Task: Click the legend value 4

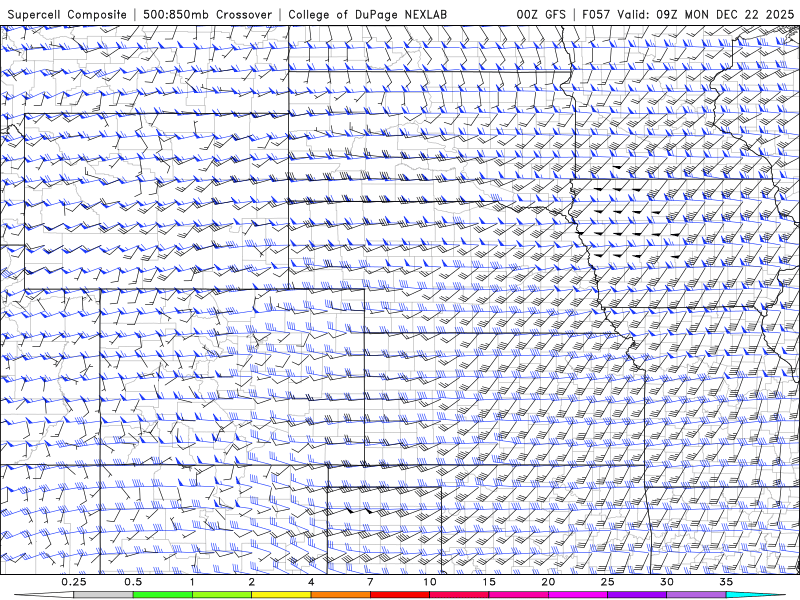Action: point(311,582)
